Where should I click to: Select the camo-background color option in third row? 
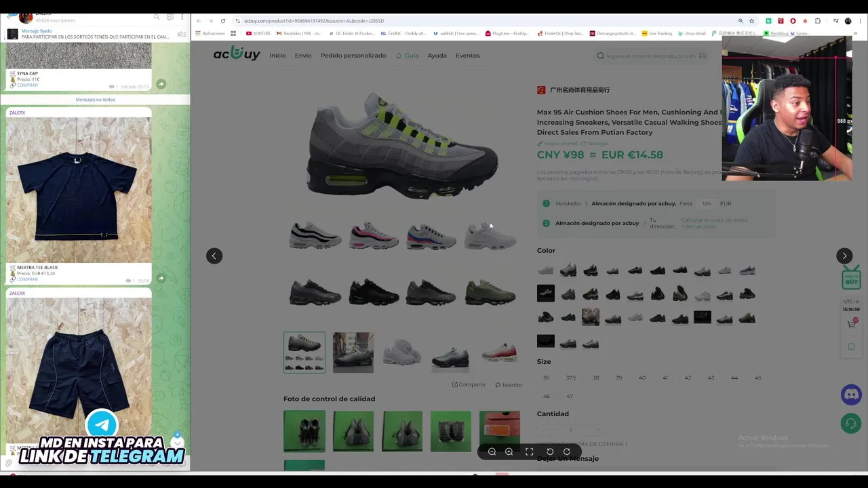point(591,317)
